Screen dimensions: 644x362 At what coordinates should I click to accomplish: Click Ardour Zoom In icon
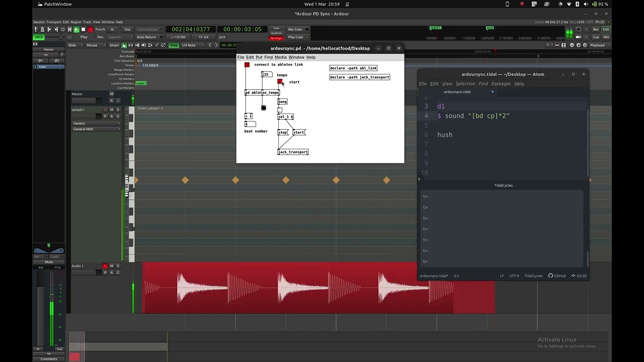point(579,45)
